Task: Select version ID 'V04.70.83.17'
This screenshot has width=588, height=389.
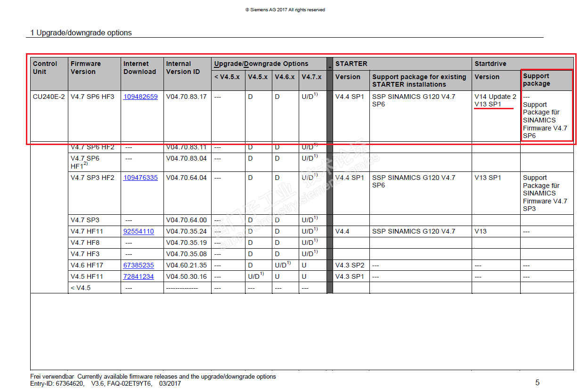Action: pyautogui.click(x=187, y=97)
